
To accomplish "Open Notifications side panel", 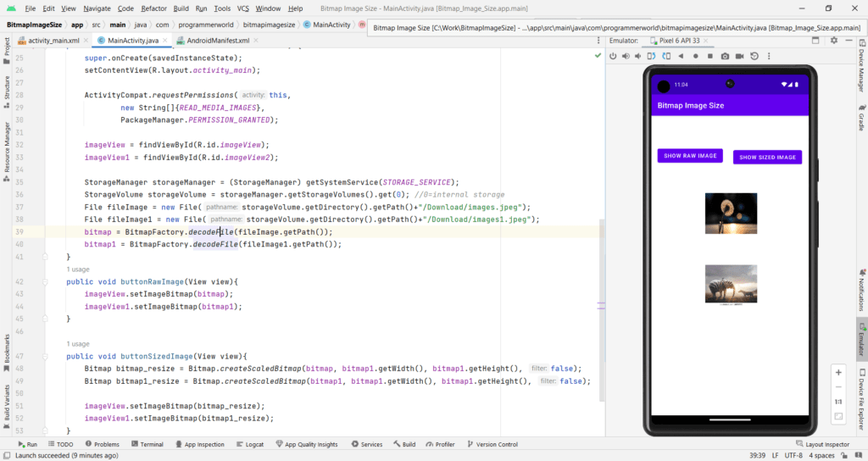I will [x=862, y=290].
